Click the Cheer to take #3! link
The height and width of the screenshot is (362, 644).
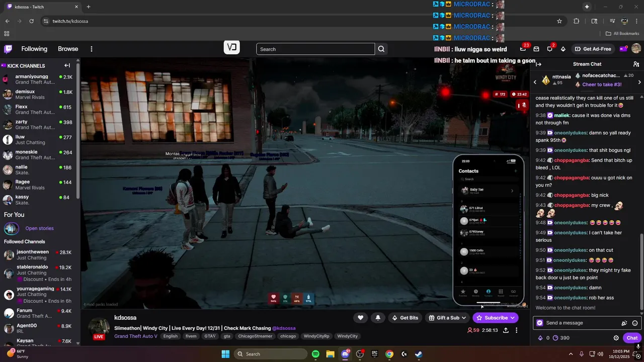coord(602,84)
